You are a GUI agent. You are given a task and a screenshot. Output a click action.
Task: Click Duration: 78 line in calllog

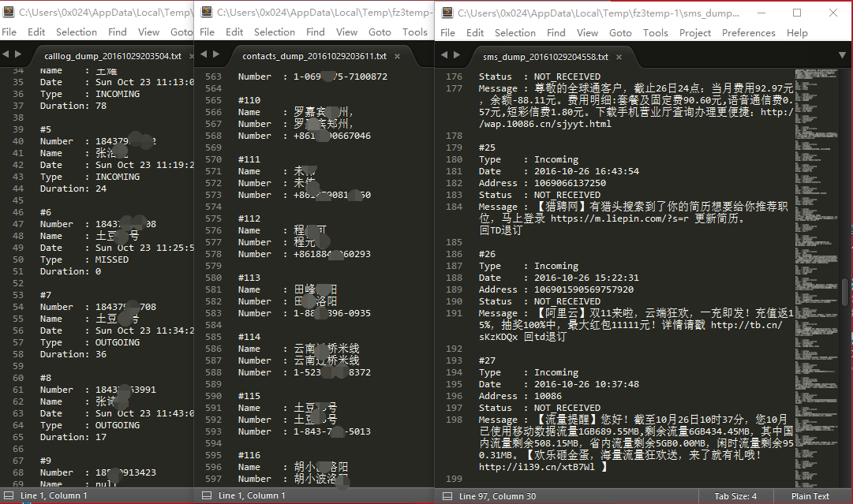click(73, 106)
